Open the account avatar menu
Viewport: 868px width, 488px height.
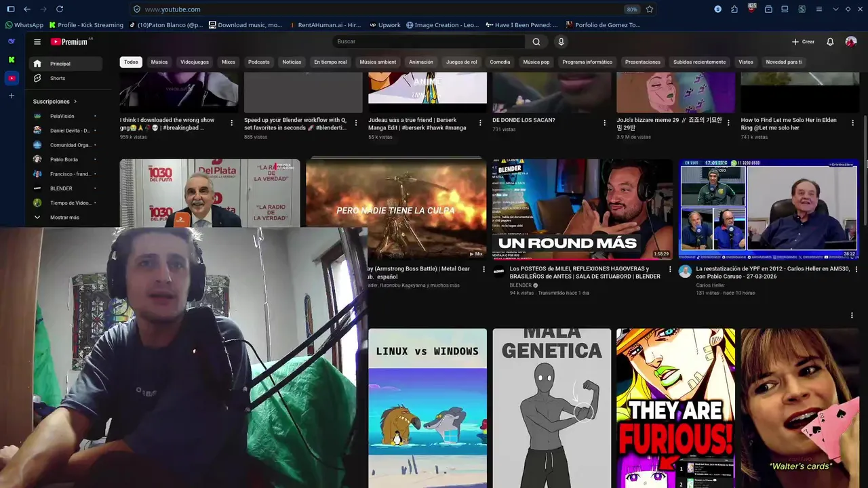851,42
